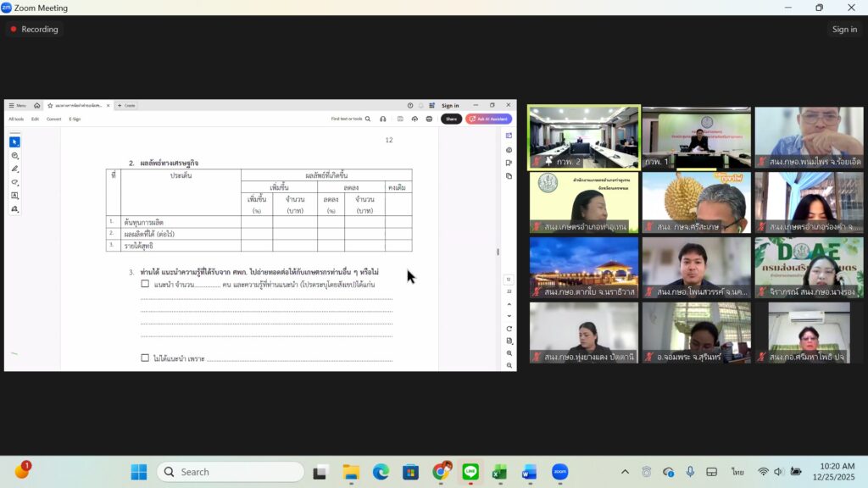Open the bookmarks panel icon in right sidebar
This screenshot has height=488, width=868.
pyautogui.click(x=509, y=163)
